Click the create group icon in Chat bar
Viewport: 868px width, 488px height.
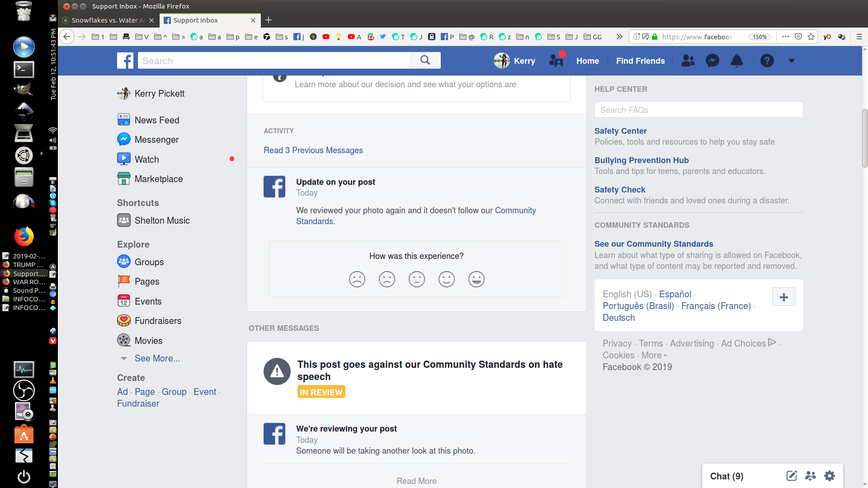pyautogui.click(x=811, y=476)
